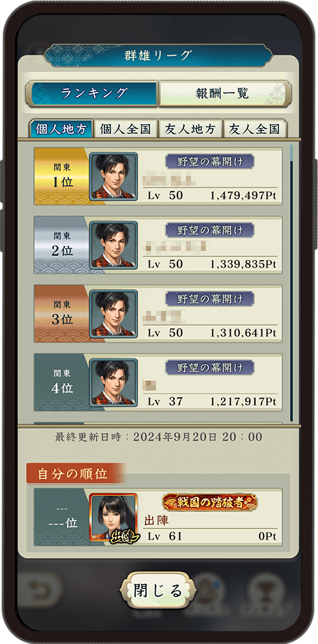Switch to the ランキング tab
The height and width of the screenshot is (644, 318).
(93, 94)
